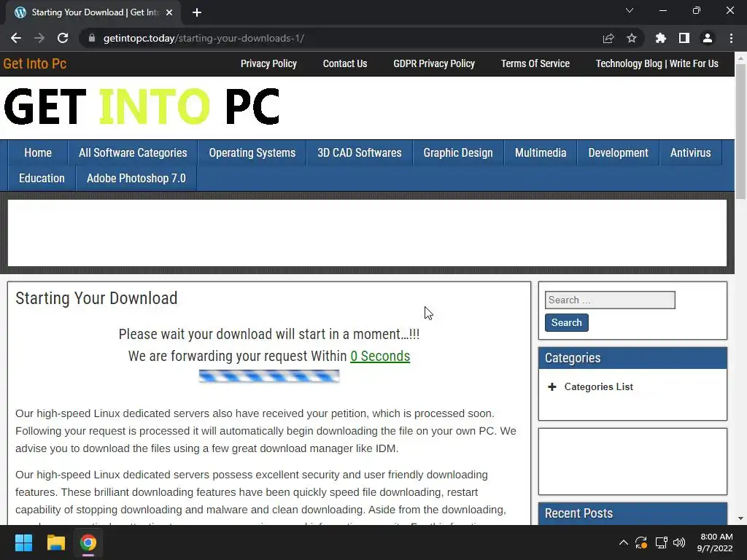Click the Starting Your Download heading
The image size is (747, 560).
[96, 298]
